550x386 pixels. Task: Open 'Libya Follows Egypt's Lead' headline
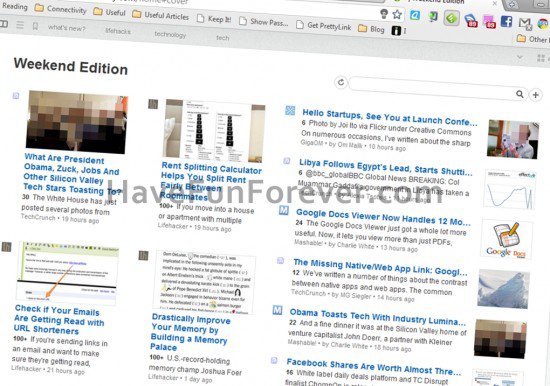[385, 167]
